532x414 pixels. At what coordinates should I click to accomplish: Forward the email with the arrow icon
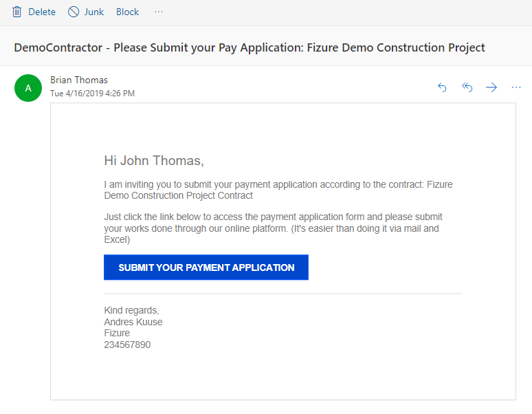point(491,87)
